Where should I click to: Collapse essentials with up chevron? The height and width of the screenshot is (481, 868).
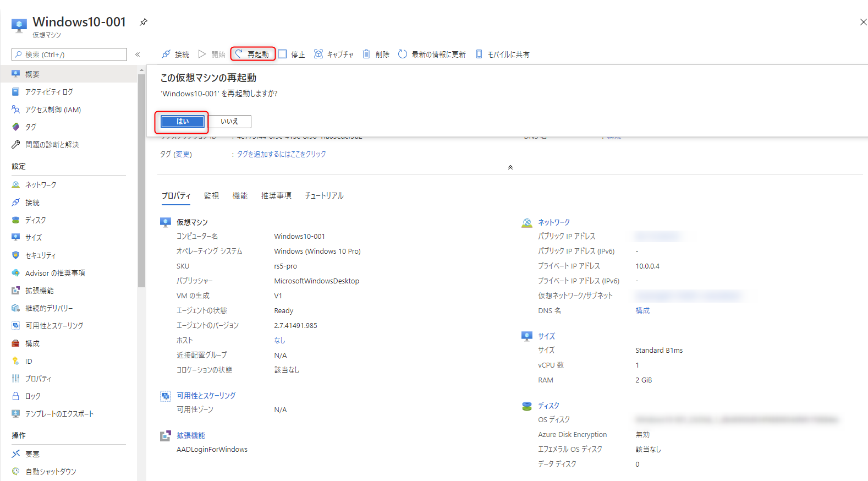pos(510,167)
